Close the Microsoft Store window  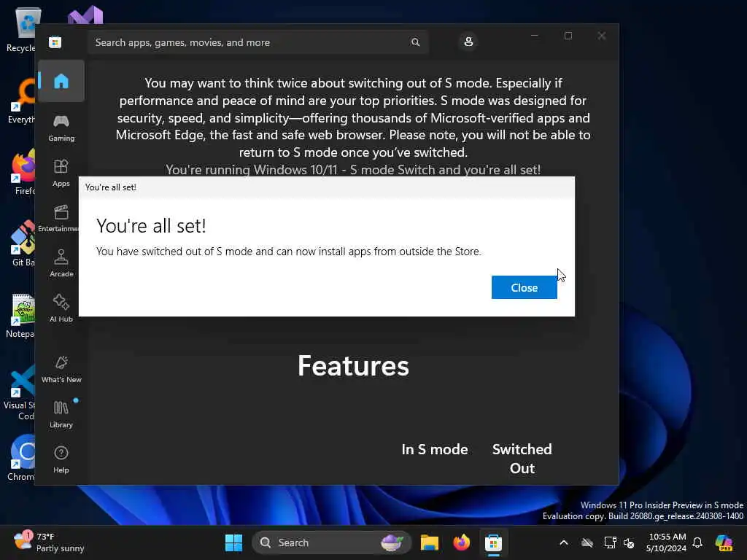pyautogui.click(x=602, y=36)
